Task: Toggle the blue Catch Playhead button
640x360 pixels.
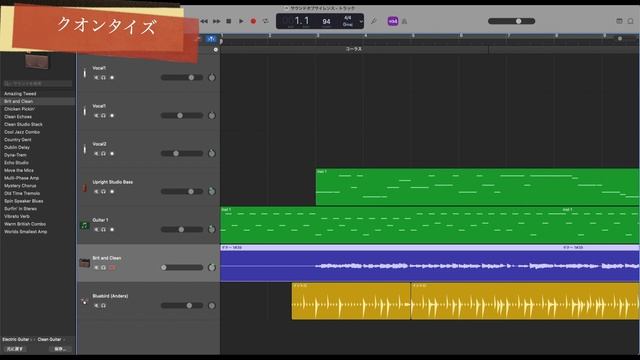Action: click(x=211, y=39)
